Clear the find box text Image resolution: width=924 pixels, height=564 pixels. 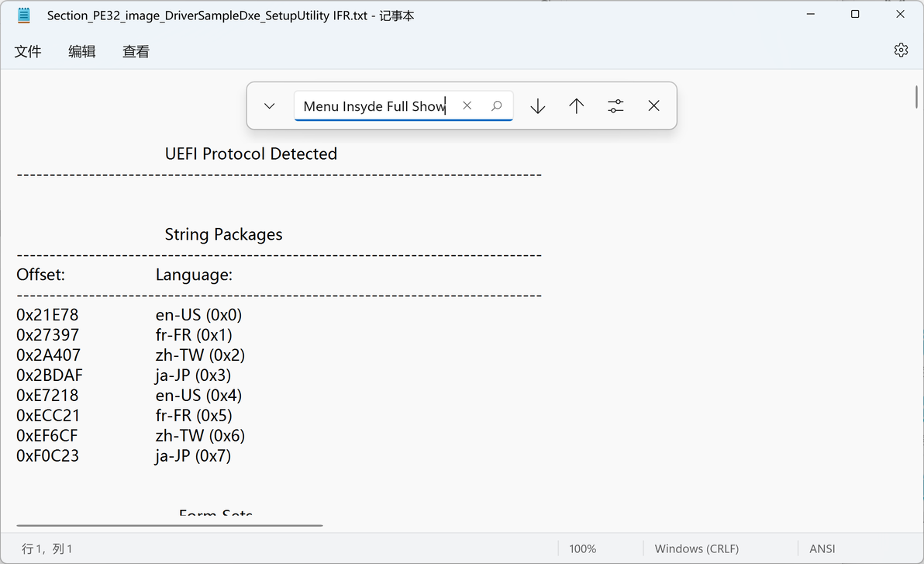point(467,106)
